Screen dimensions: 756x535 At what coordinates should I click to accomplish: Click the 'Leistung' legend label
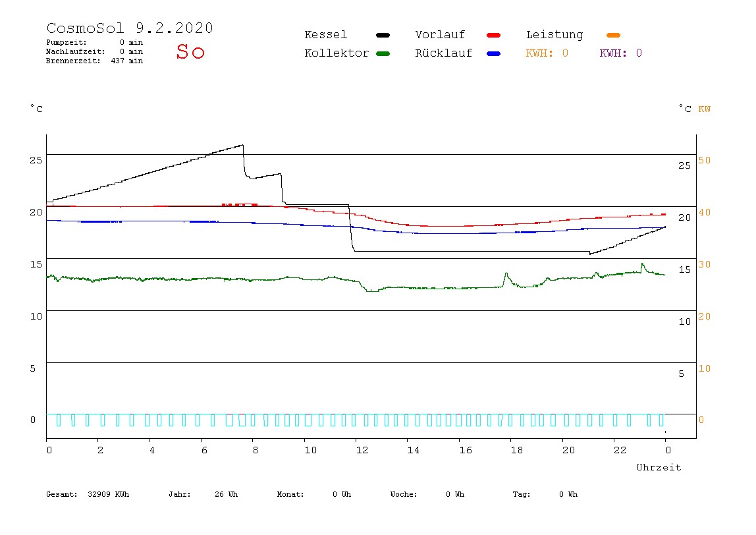point(554,35)
